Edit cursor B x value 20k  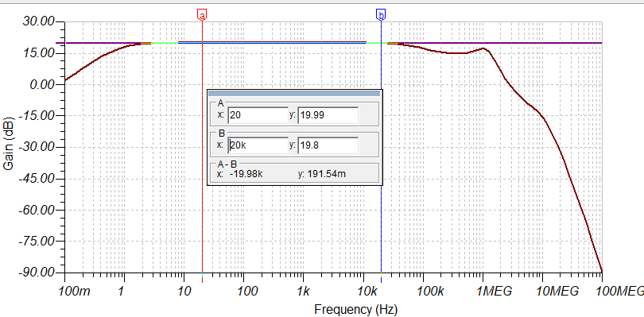[258, 145]
